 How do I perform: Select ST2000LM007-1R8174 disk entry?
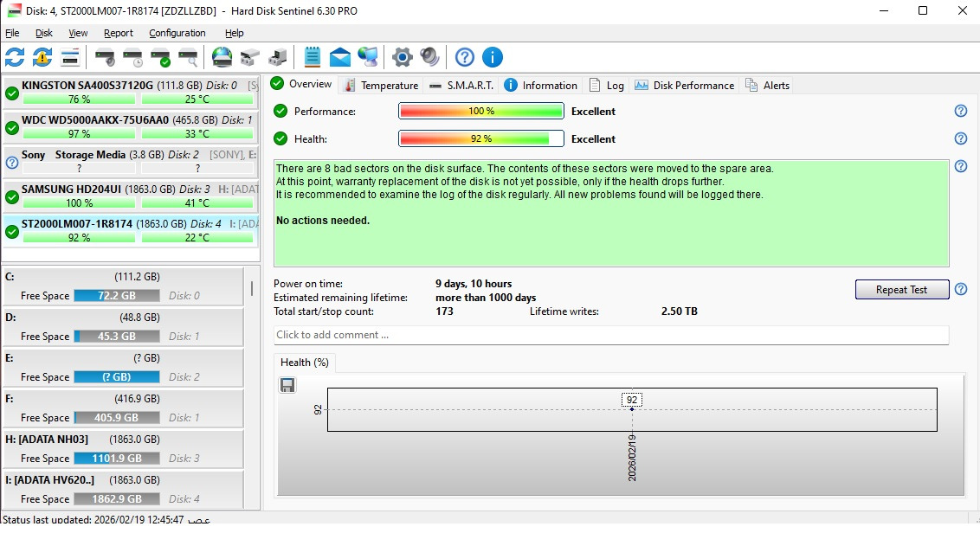[131, 230]
